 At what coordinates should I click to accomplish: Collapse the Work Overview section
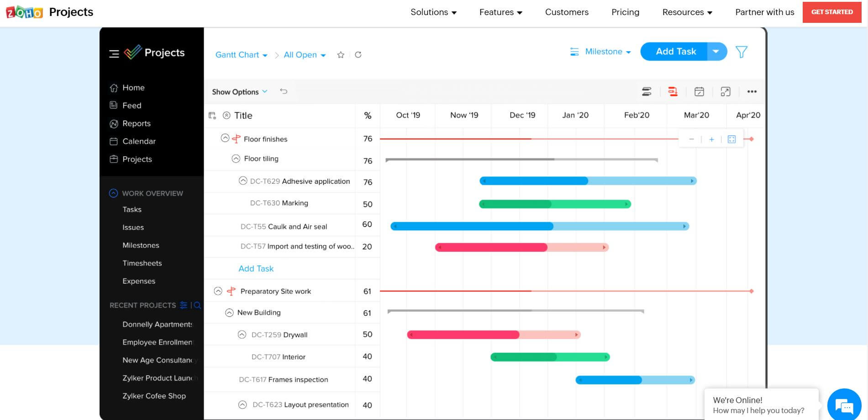tap(113, 193)
